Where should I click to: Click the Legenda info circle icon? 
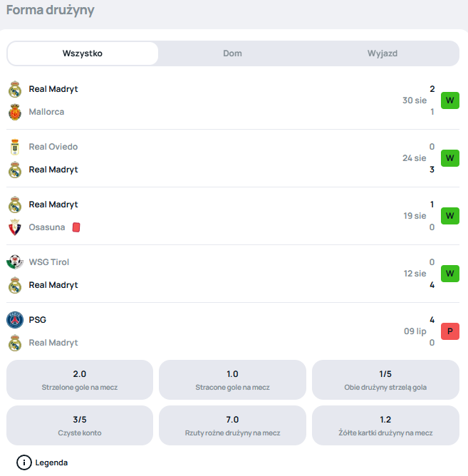pyautogui.click(x=24, y=462)
